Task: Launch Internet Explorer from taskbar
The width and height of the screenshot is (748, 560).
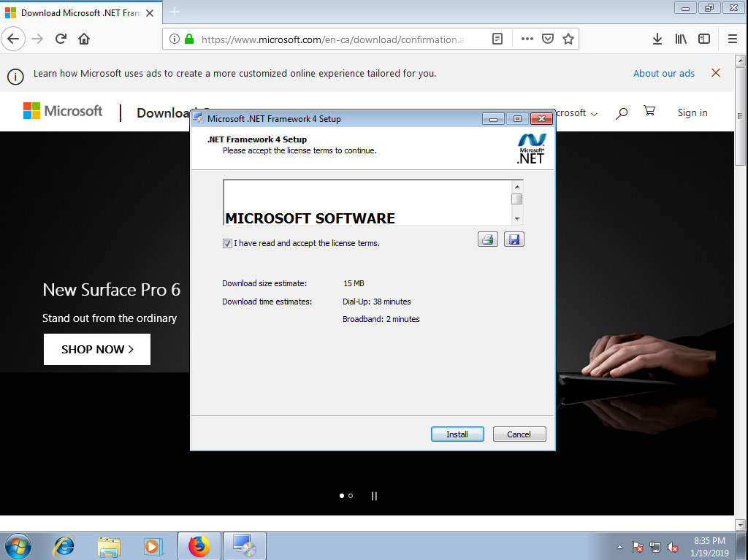Action: [x=64, y=546]
